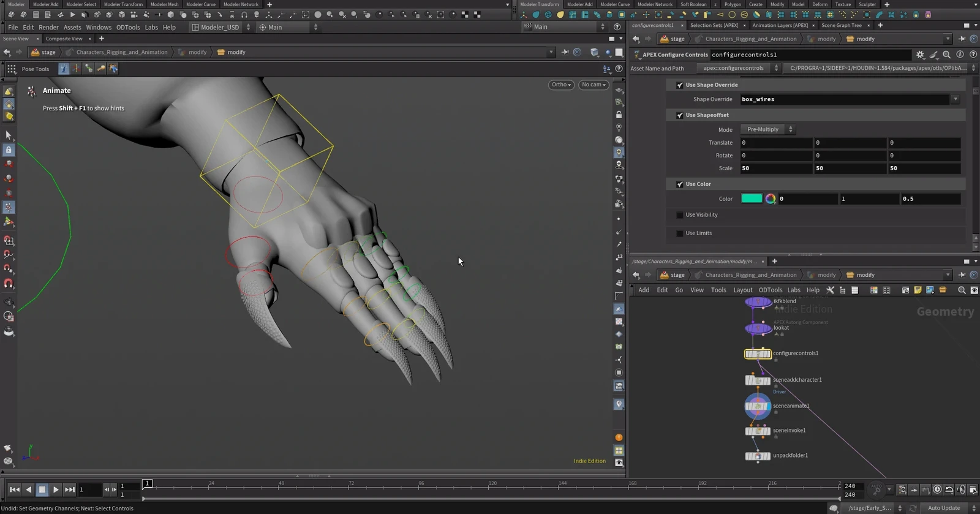Click the green color swatch
980x514 pixels.
point(752,198)
